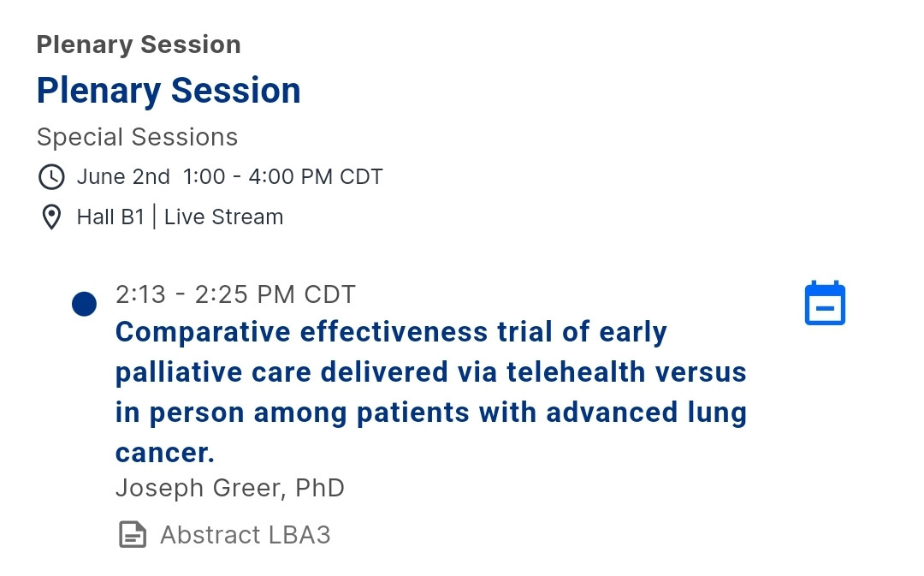Screen dimensions: 924x576
Task: Click the location pin icon by Hall B1
Action: [51, 217]
